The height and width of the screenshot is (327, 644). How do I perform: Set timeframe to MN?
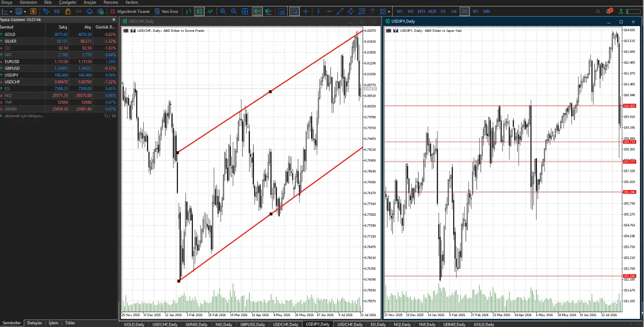487,11
